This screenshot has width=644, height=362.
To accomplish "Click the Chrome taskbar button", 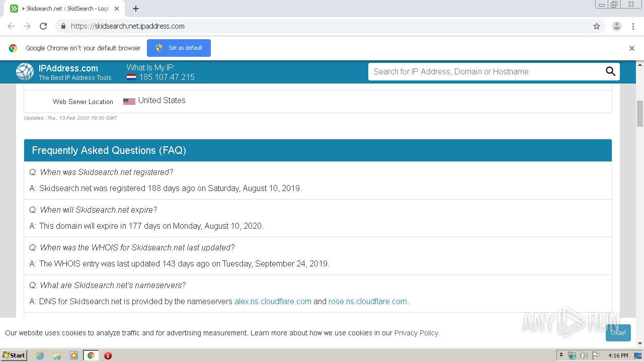I will tap(91, 355).
